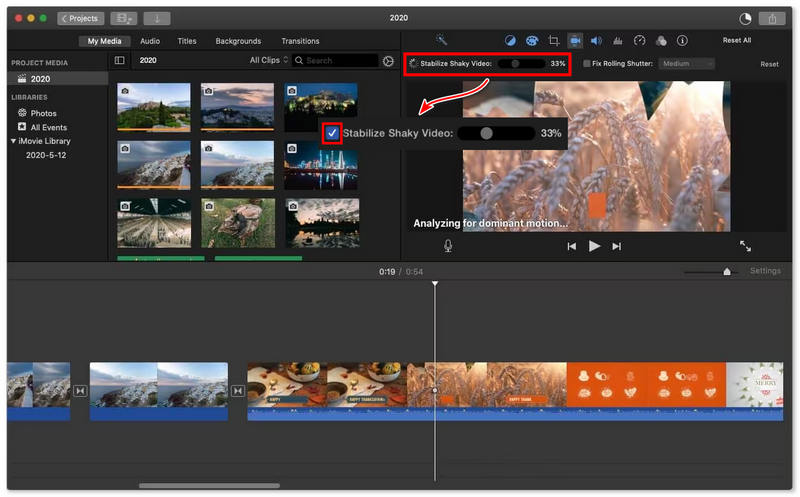Open the speed adjustment tool

pyautogui.click(x=640, y=41)
